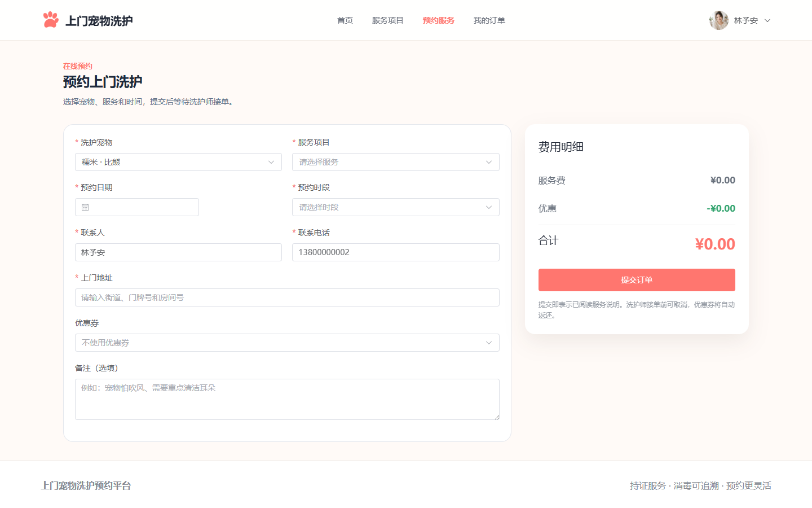Screen dimensions: 812x508
Task: Focus the 联系人 input field
Action: tap(178, 252)
